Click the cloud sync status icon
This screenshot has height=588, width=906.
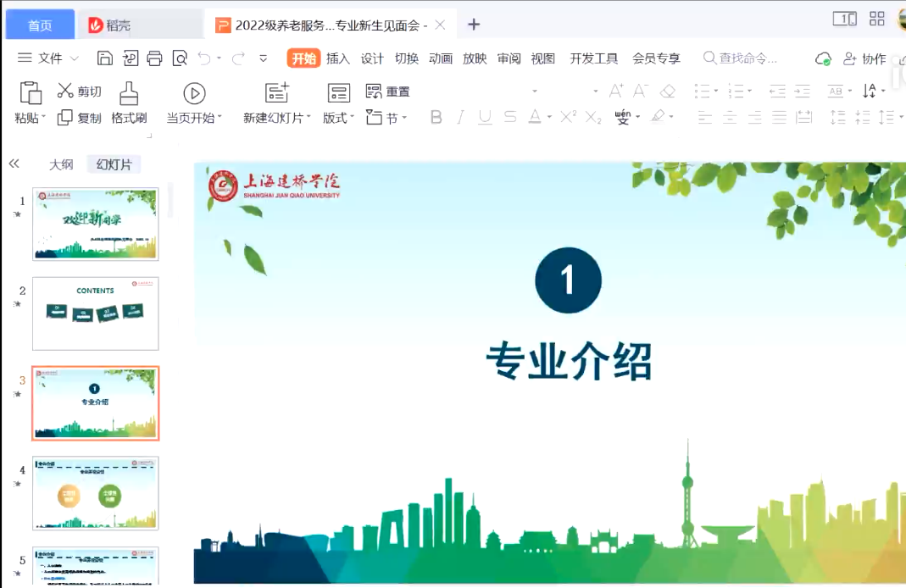pyautogui.click(x=823, y=58)
